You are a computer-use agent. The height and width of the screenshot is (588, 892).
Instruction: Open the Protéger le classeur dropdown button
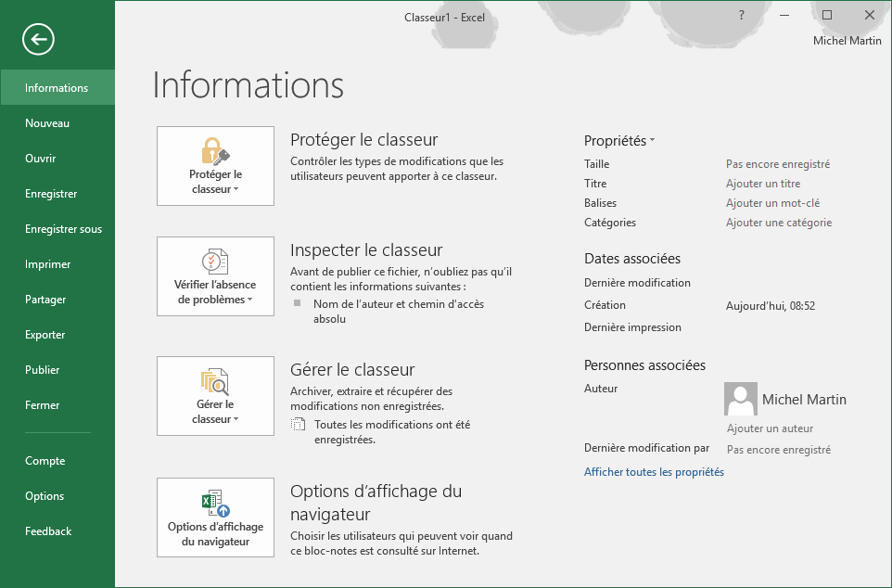215,181
